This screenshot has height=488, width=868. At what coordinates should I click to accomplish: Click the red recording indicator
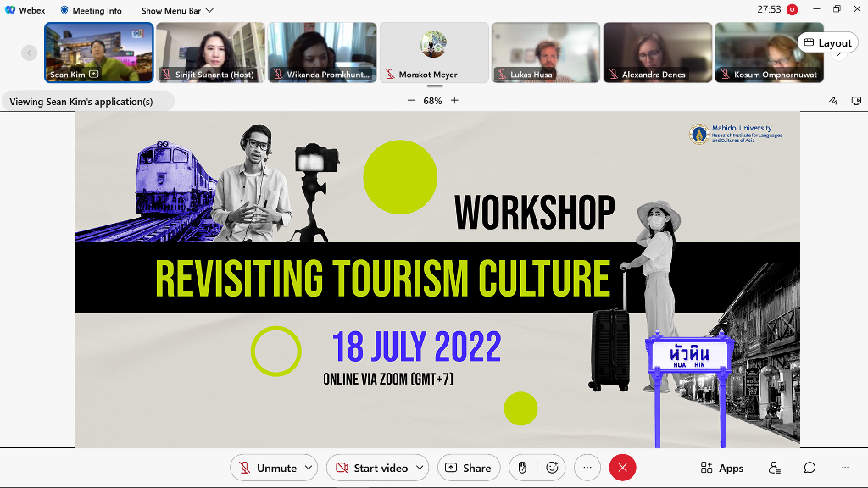pos(792,9)
